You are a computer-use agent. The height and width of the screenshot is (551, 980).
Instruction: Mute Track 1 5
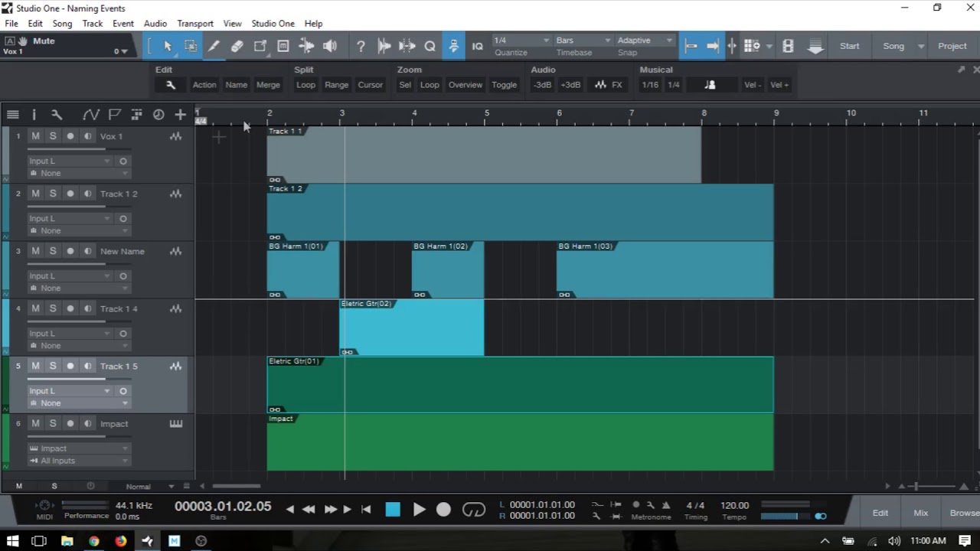click(x=35, y=366)
